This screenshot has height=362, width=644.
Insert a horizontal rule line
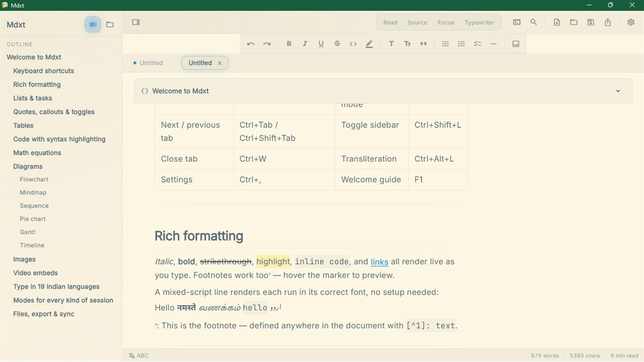[493, 44]
